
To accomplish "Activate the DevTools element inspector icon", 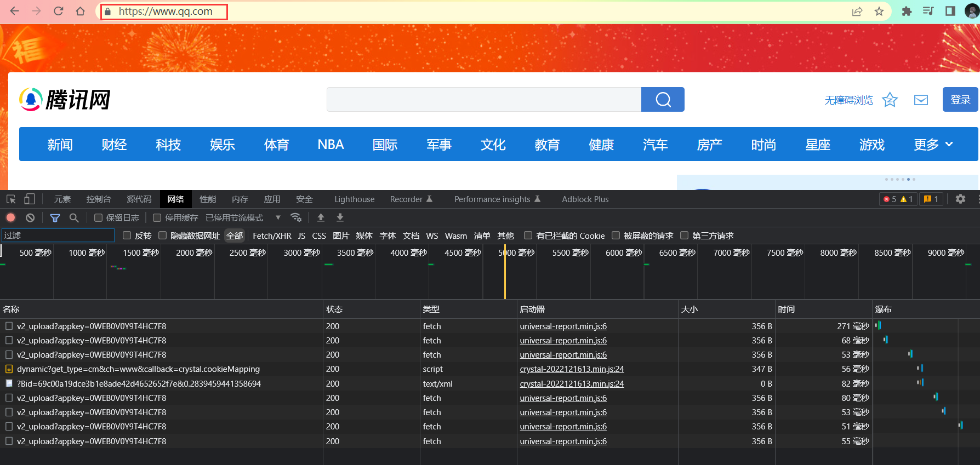I will 11,199.
